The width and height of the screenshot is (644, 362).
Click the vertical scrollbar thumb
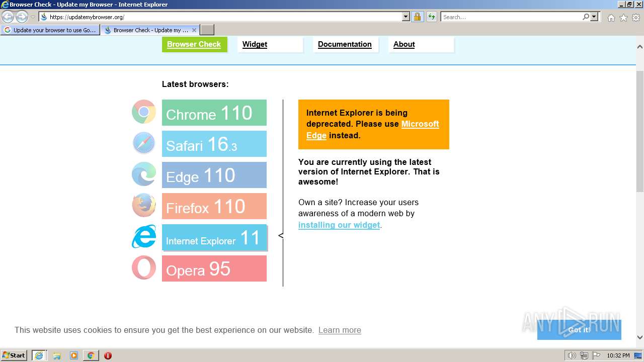(640, 131)
